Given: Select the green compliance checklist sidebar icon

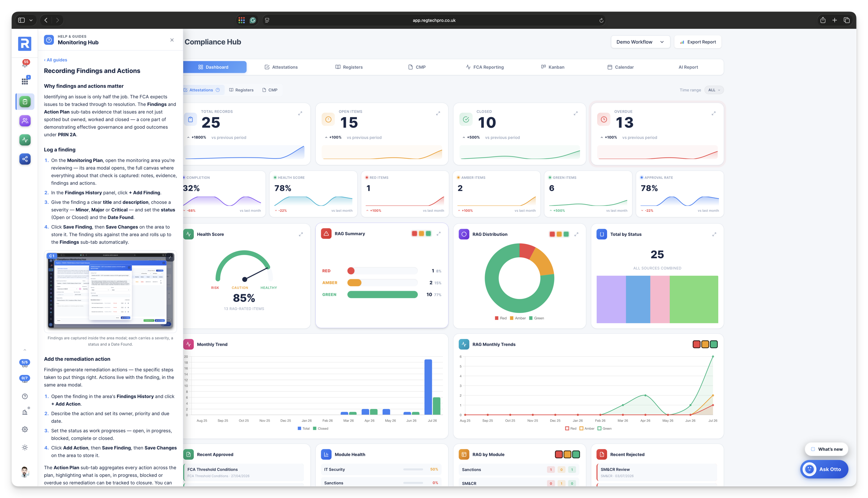Looking at the screenshot, I should tap(25, 102).
